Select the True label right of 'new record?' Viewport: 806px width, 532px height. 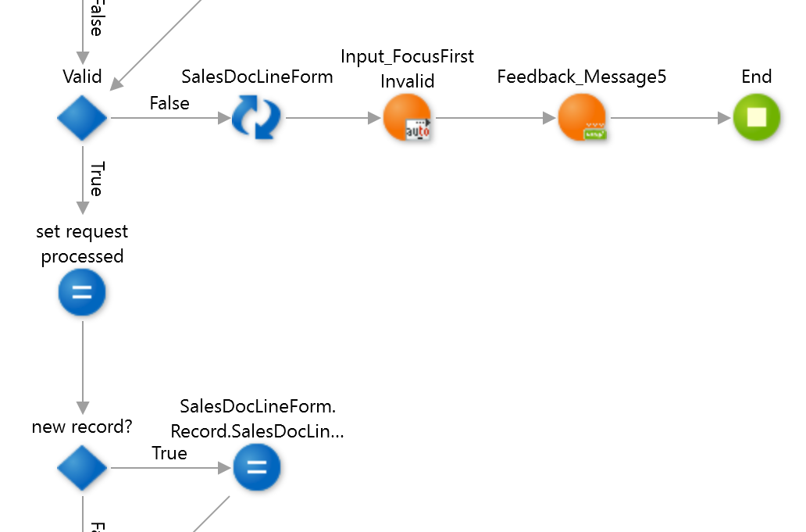pos(169,453)
